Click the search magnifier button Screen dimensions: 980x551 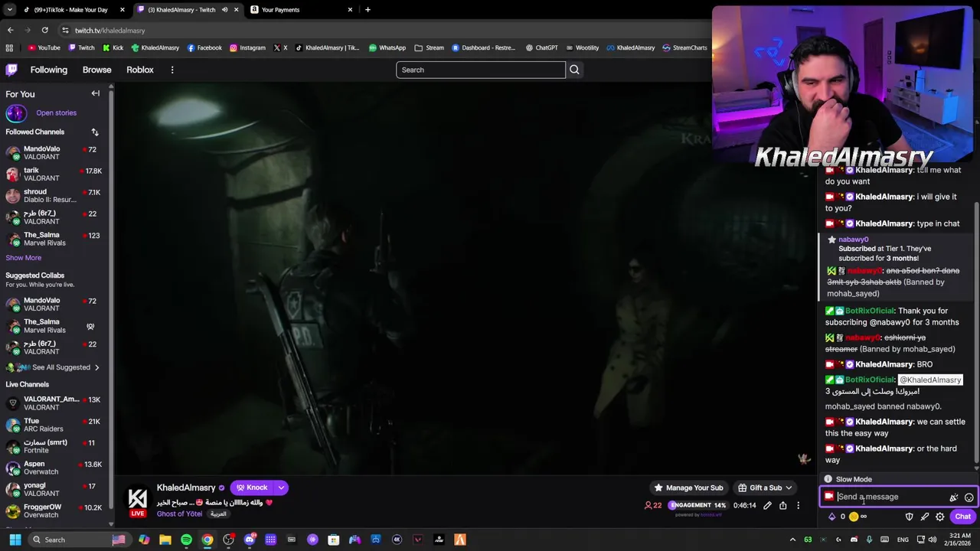(x=574, y=70)
